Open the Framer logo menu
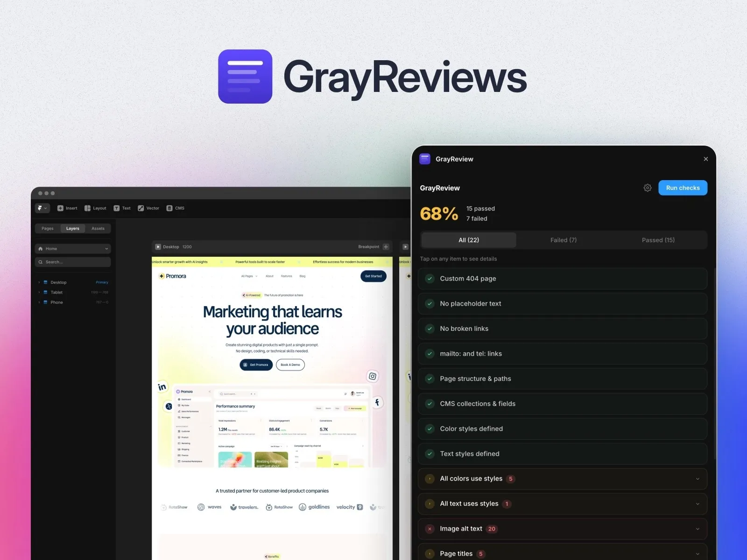747x560 pixels. tap(42, 208)
